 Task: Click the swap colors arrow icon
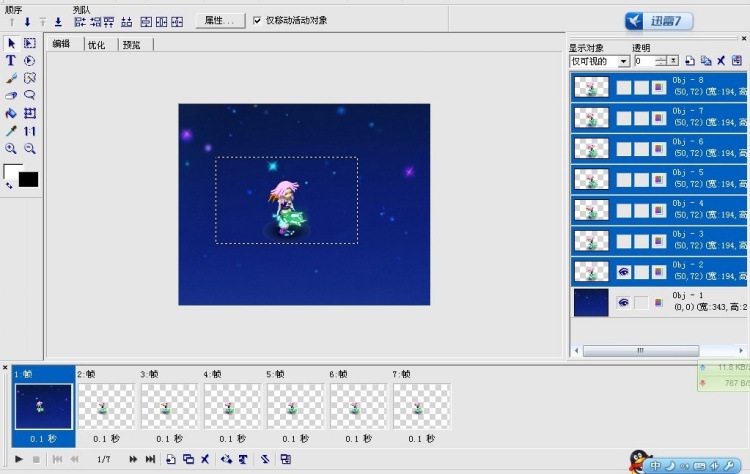click(9, 186)
